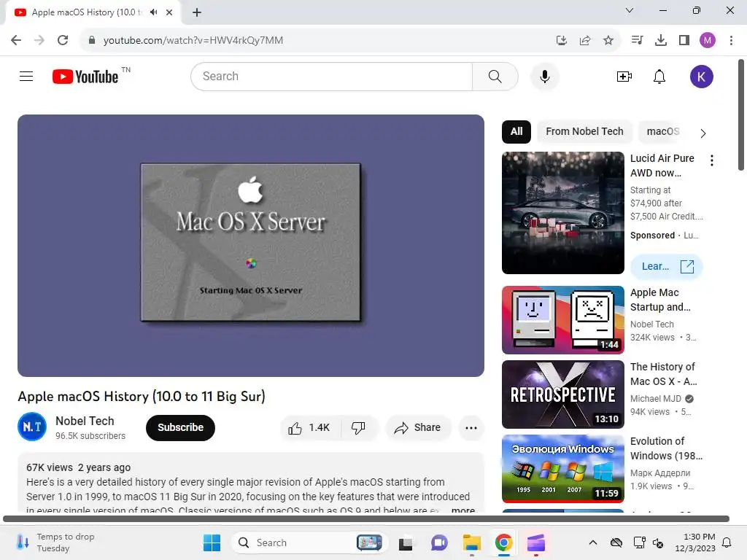View site information via the lock icon

92,40
